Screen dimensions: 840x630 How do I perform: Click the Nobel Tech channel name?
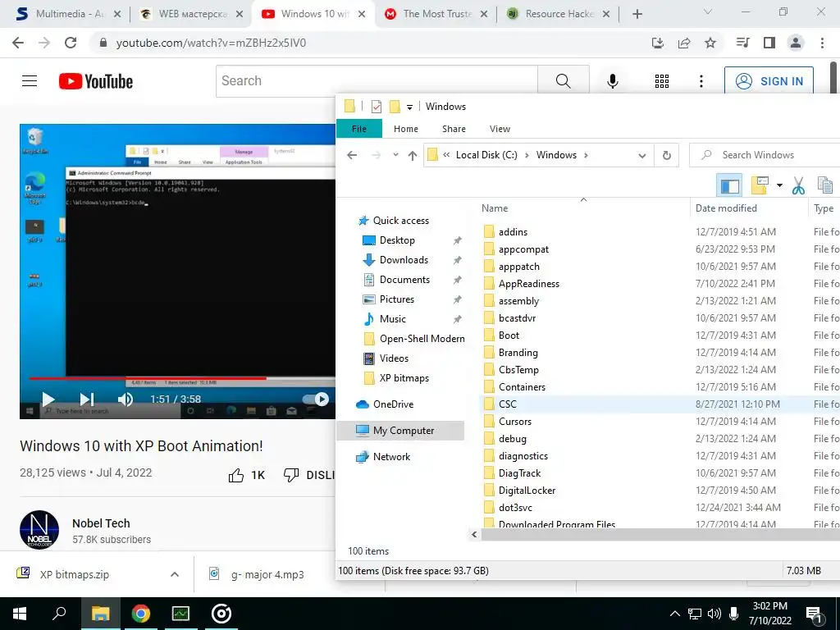(101, 523)
